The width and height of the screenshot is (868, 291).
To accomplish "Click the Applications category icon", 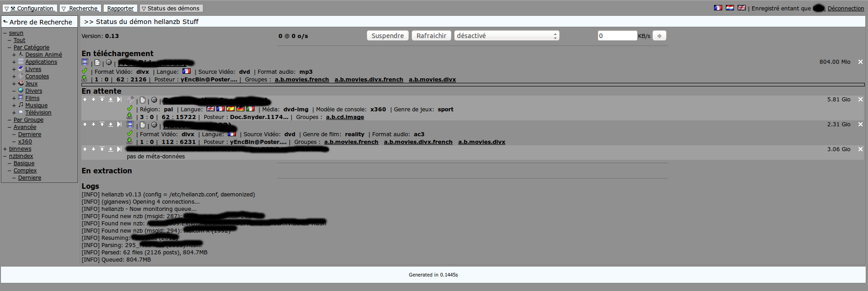I will point(21,62).
